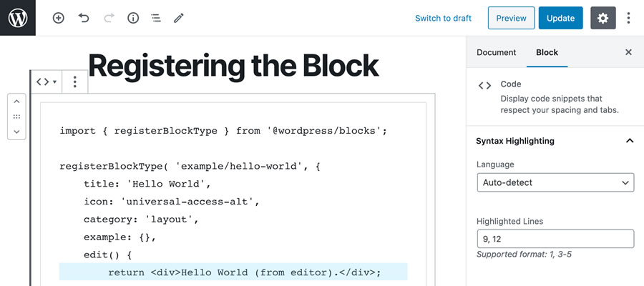Toggle the settings gear sidebar
This screenshot has width=644, height=286.
pyautogui.click(x=602, y=18)
